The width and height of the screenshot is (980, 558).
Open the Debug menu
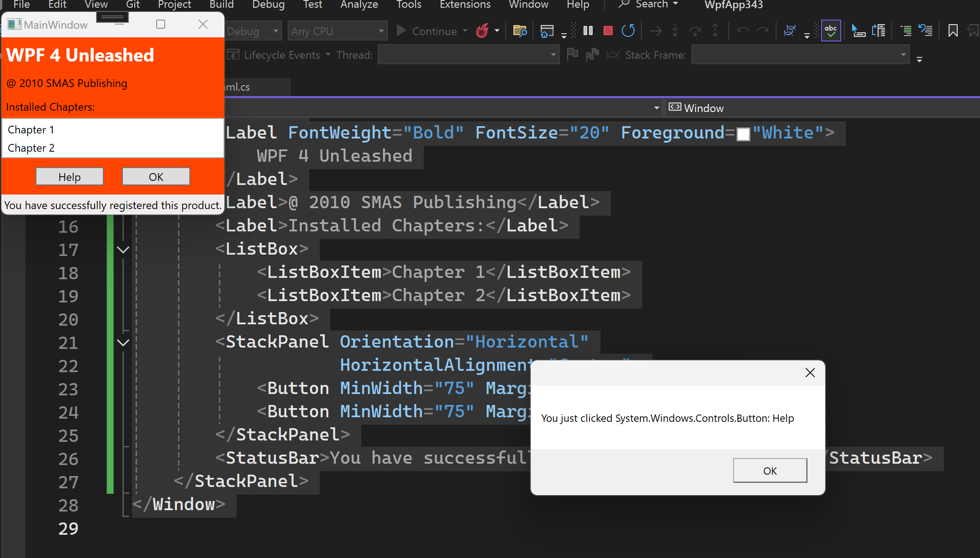click(268, 5)
